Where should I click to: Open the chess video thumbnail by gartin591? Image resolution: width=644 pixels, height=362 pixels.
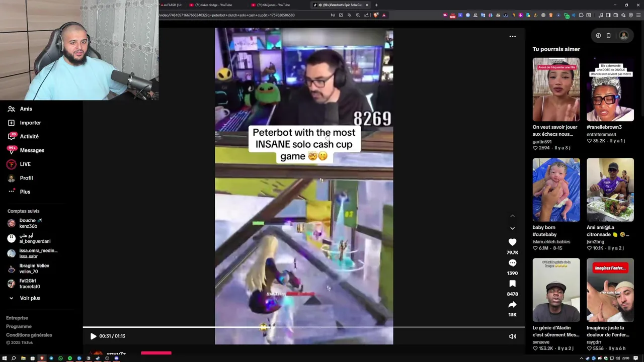pyautogui.click(x=556, y=89)
